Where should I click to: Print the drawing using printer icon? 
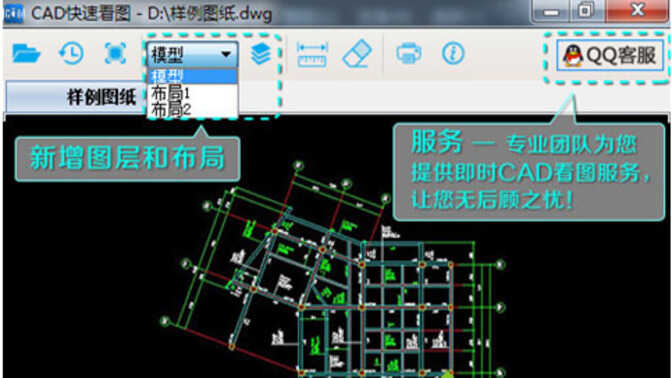click(x=408, y=54)
